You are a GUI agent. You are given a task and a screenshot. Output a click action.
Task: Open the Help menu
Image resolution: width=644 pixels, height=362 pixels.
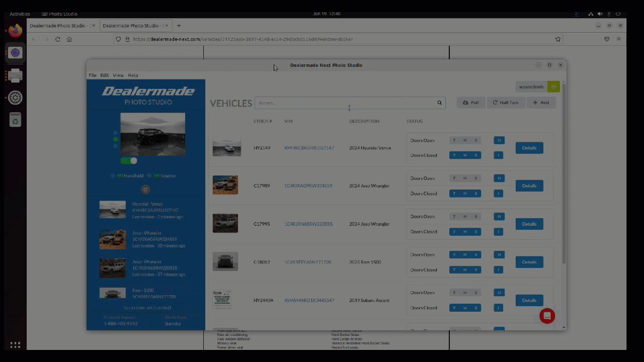(x=133, y=75)
